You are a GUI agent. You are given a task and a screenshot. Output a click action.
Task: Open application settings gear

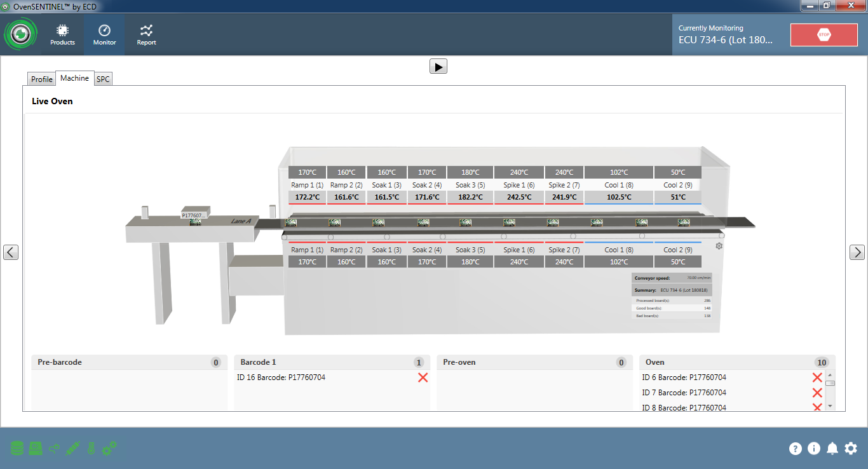[851, 449]
